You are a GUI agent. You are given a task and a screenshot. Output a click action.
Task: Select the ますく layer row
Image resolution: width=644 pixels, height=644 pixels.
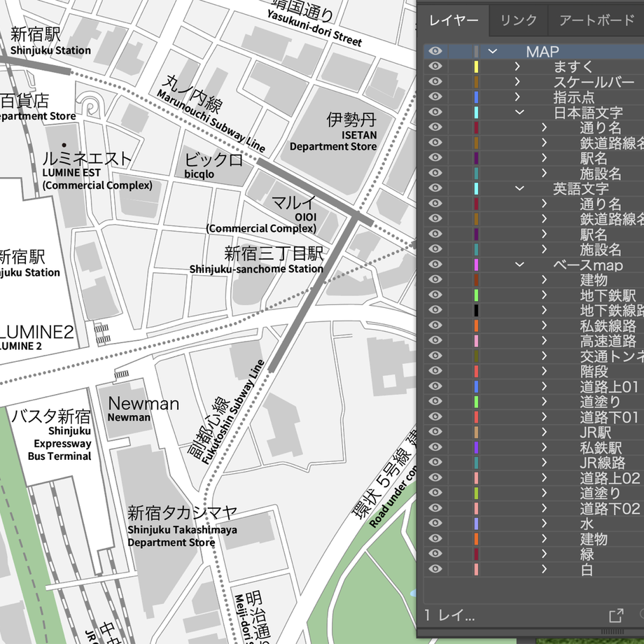533,66
